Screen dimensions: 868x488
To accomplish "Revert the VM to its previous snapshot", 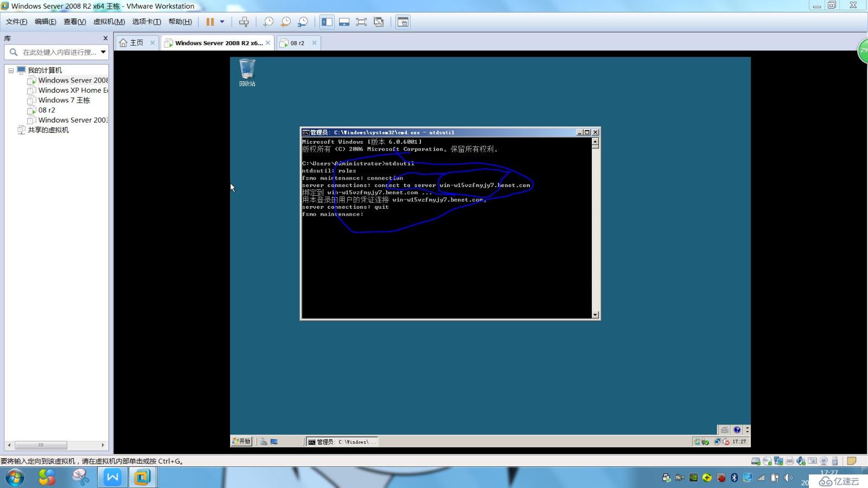I will tap(285, 22).
